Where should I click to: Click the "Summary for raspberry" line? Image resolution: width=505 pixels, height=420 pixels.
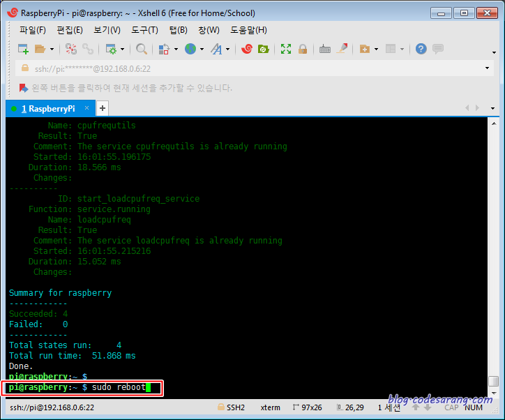(x=60, y=293)
